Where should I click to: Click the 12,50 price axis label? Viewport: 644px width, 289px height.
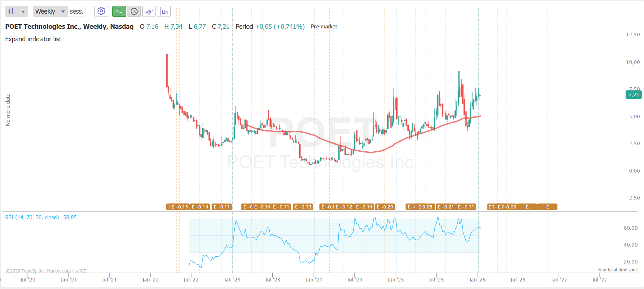(x=633, y=35)
